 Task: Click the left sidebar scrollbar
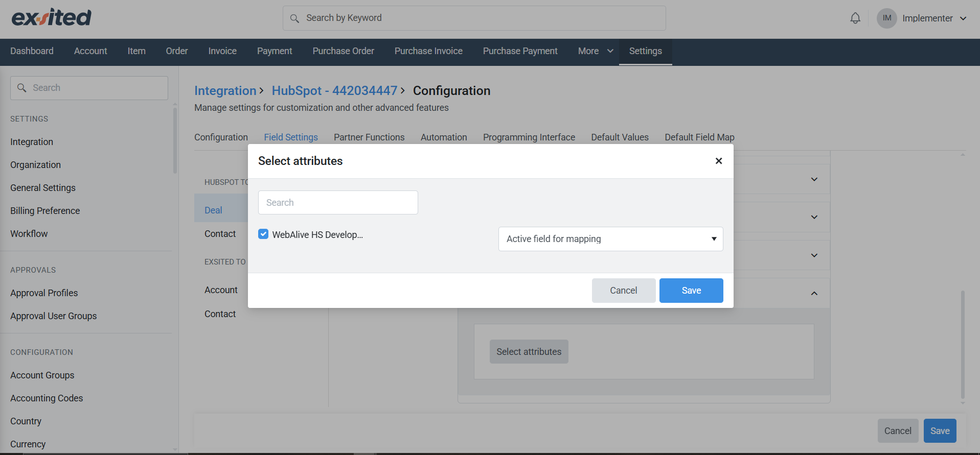point(175,140)
